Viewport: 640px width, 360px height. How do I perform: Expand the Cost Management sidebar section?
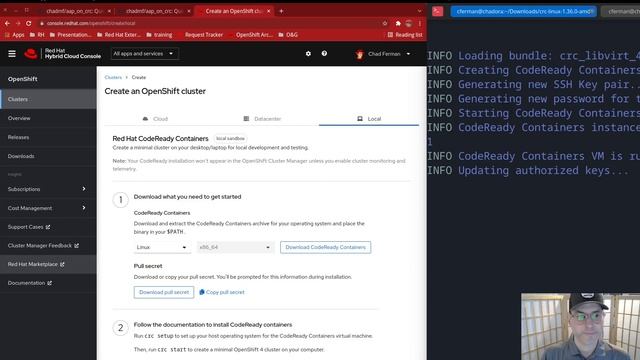click(x=48, y=208)
